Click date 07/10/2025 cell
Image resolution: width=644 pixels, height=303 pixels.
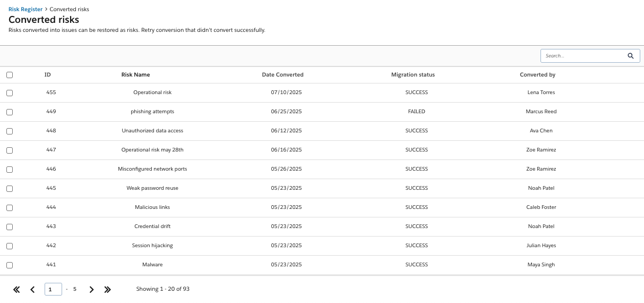pos(286,92)
